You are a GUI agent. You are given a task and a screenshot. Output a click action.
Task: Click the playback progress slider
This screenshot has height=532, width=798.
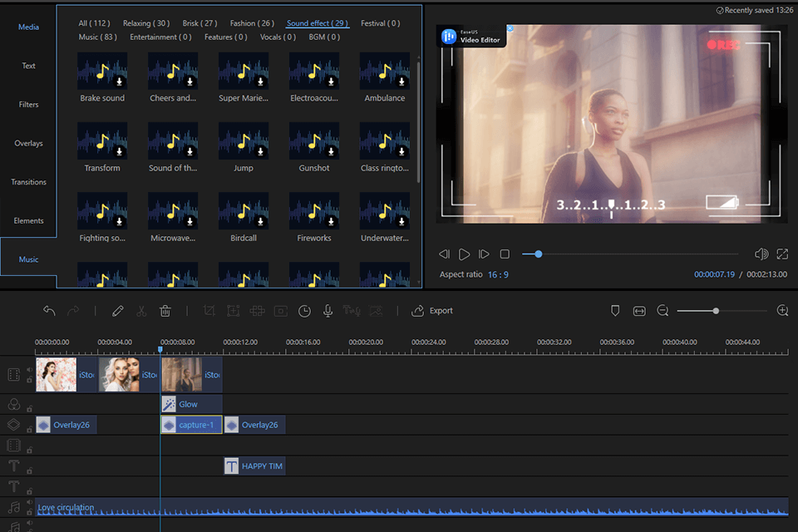[539, 254]
